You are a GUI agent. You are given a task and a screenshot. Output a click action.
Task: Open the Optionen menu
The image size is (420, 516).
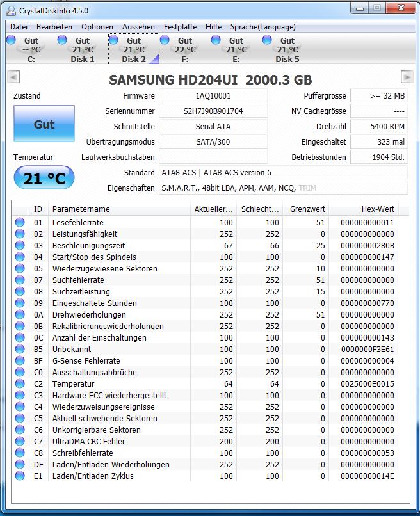(x=97, y=27)
